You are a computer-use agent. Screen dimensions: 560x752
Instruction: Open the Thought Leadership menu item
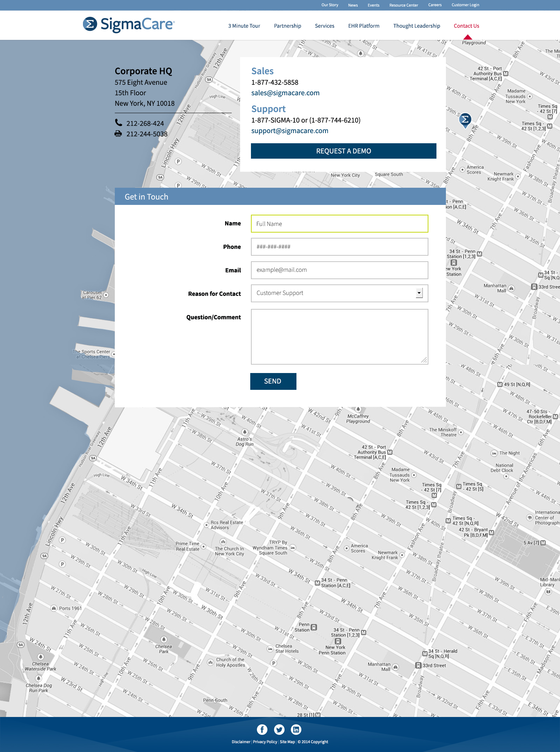(x=416, y=26)
